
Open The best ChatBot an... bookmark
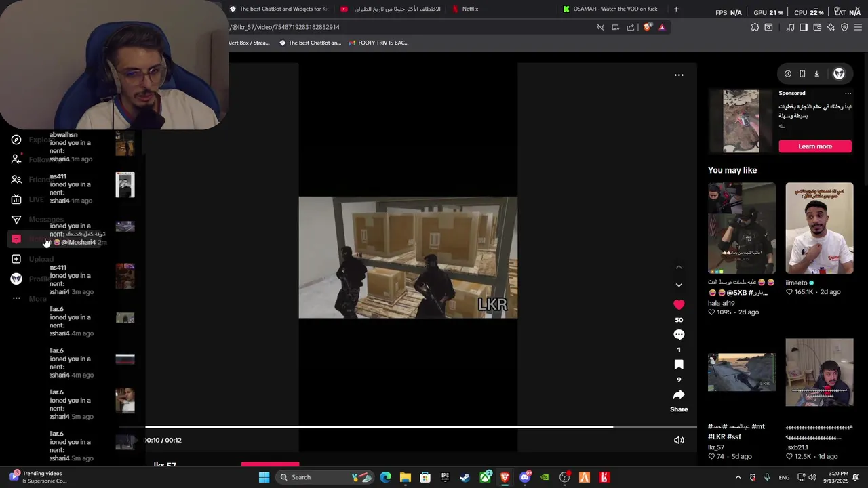click(311, 43)
